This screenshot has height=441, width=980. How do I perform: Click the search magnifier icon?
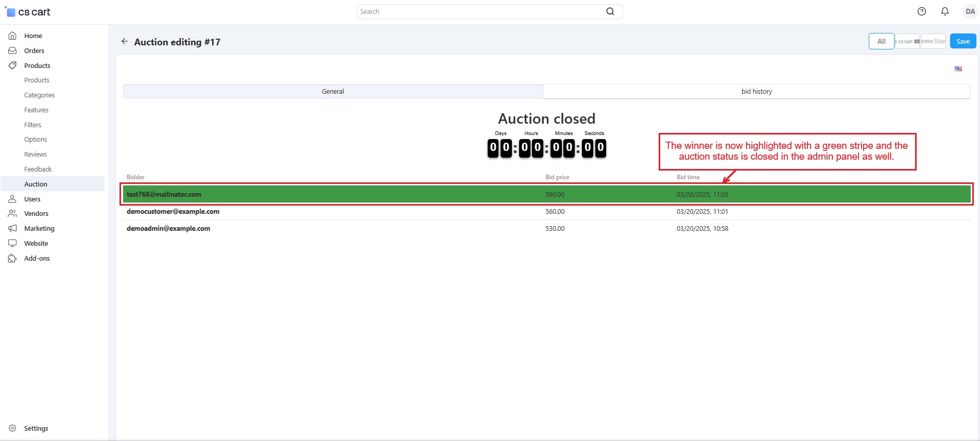610,11
